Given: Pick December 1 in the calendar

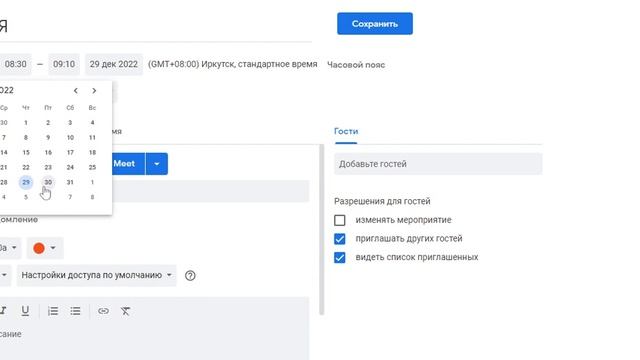Looking at the screenshot, I should [26, 122].
